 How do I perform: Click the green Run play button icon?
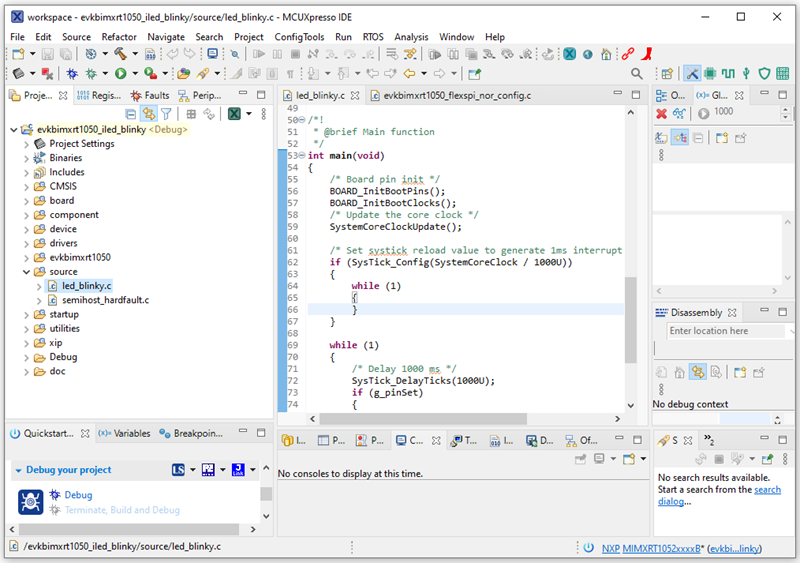(120, 74)
